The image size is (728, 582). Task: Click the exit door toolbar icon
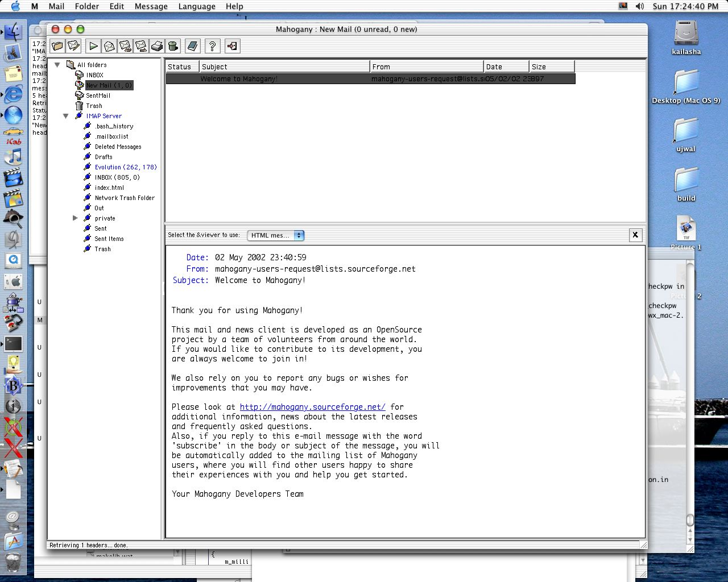pyautogui.click(x=232, y=46)
